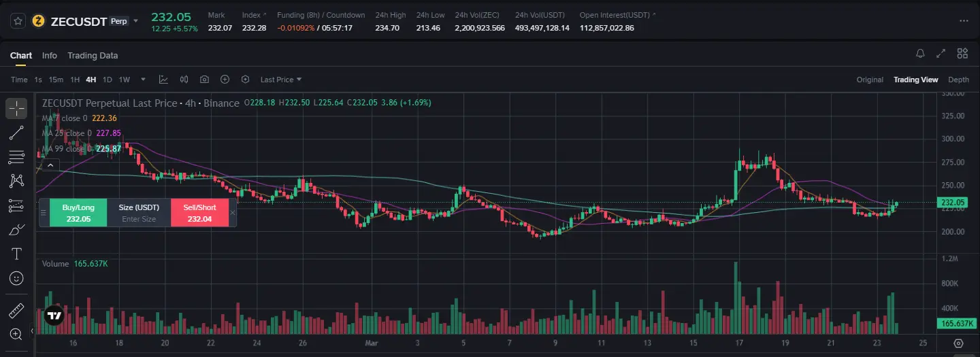Click the circled plus icon in toolbar
980x357 pixels.
pyautogui.click(x=225, y=80)
